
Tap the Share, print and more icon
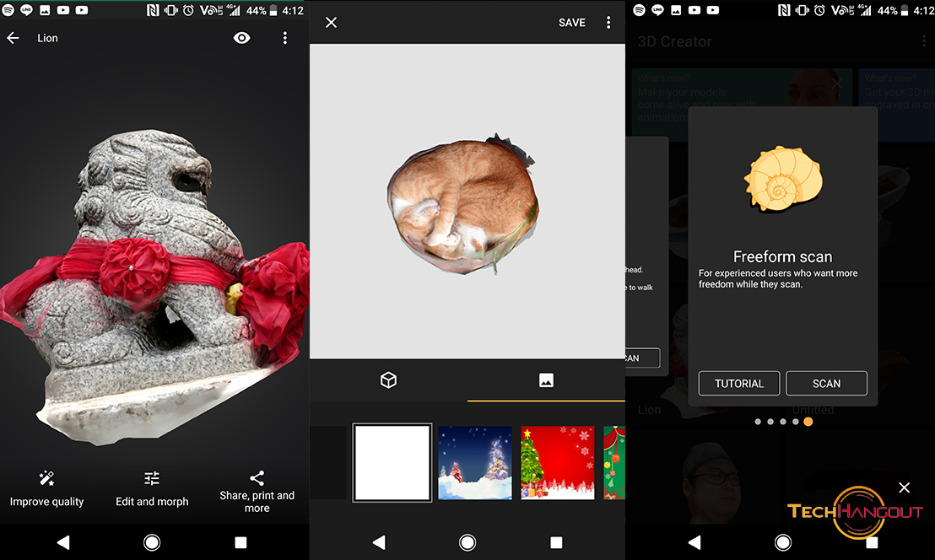257,478
